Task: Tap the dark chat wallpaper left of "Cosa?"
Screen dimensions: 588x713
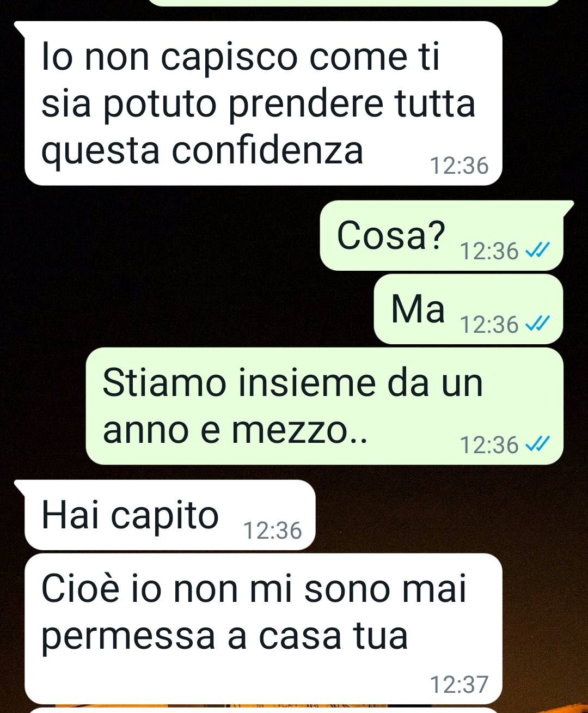Action: [163, 235]
